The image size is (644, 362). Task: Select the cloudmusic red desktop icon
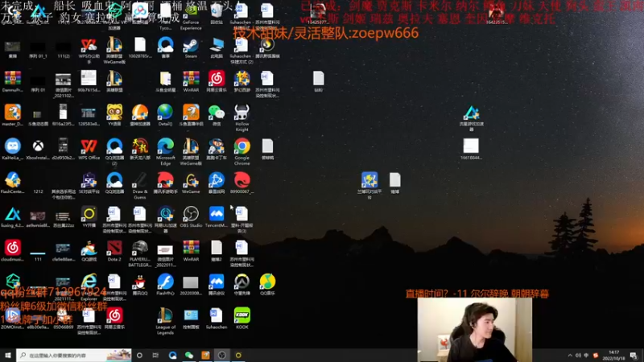coord(13,251)
